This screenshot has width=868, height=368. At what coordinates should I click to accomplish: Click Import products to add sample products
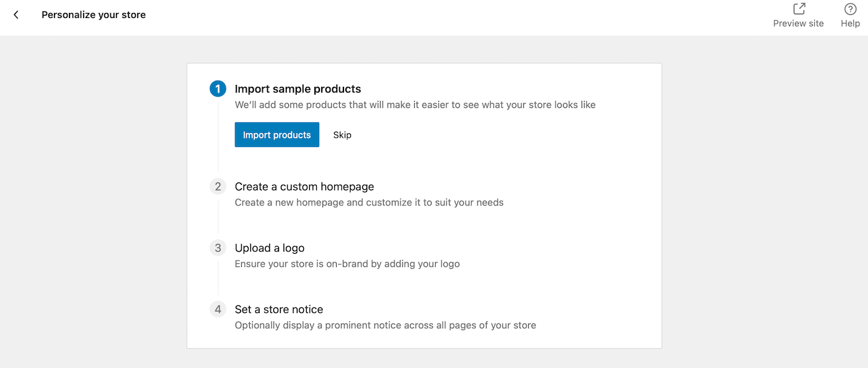(x=277, y=135)
